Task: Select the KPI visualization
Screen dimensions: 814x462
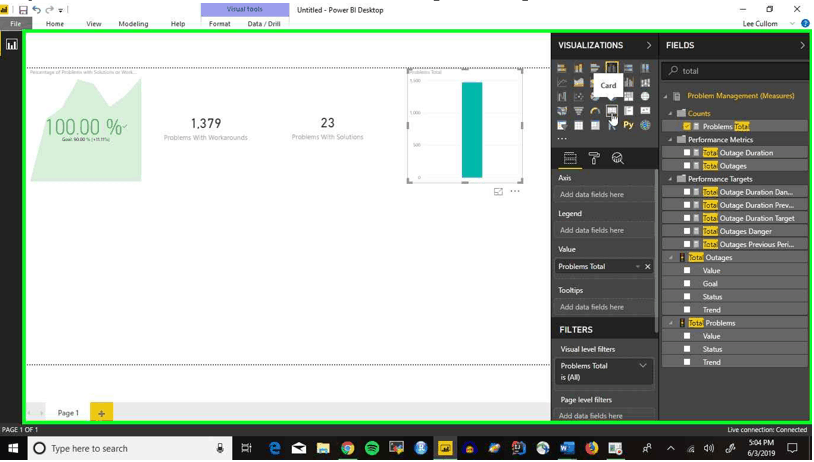Action: click(645, 111)
